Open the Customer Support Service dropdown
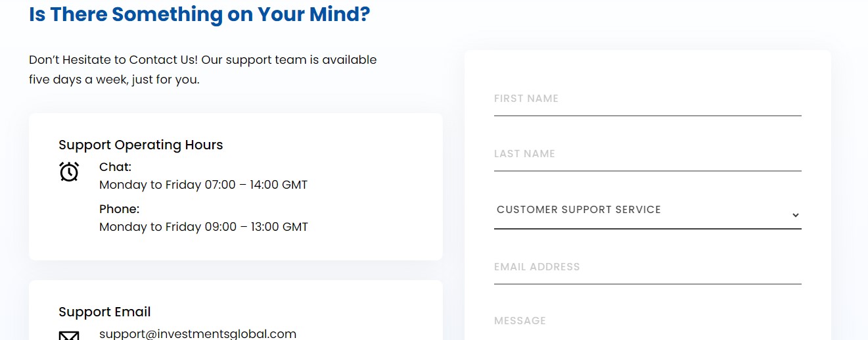Viewport: 868px width, 340px height. [647, 210]
